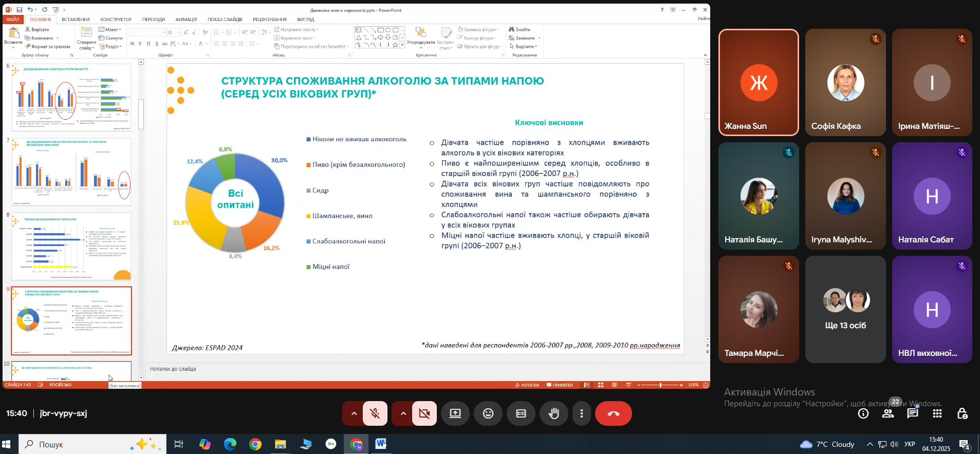
Task: Click the raise hand icon
Action: coord(553,413)
